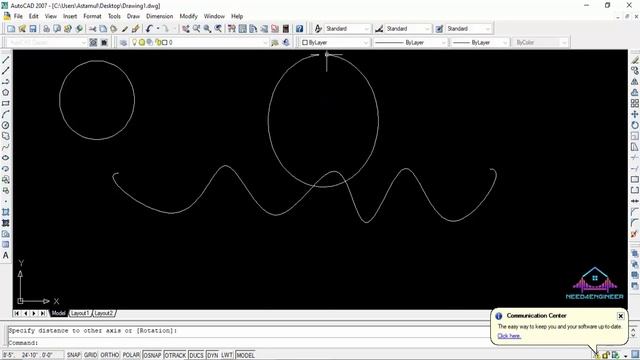Choose the Mirror modify tool

pos(635,82)
